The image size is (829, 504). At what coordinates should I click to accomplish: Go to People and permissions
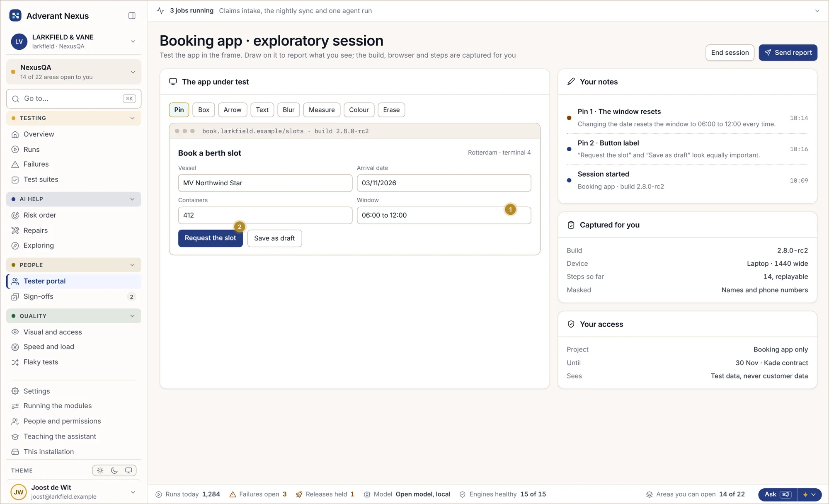coord(74,421)
